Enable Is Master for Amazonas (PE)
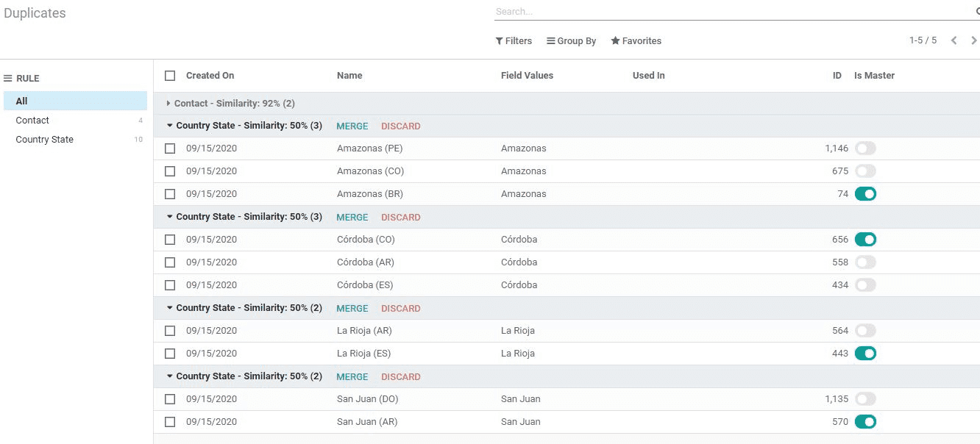The height and width of the screenshot is (444, 980). (865, 148)
